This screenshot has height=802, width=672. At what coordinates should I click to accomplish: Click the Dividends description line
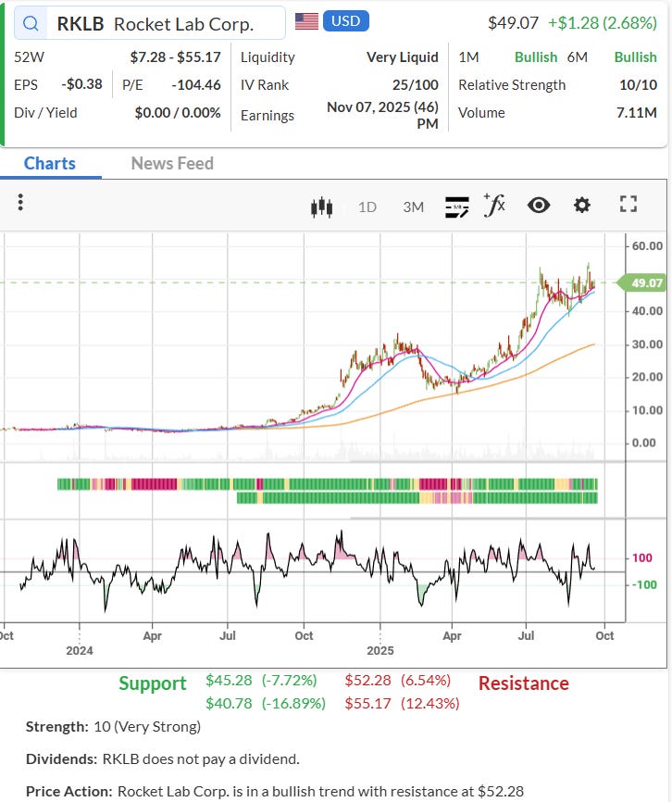[163, 759]
